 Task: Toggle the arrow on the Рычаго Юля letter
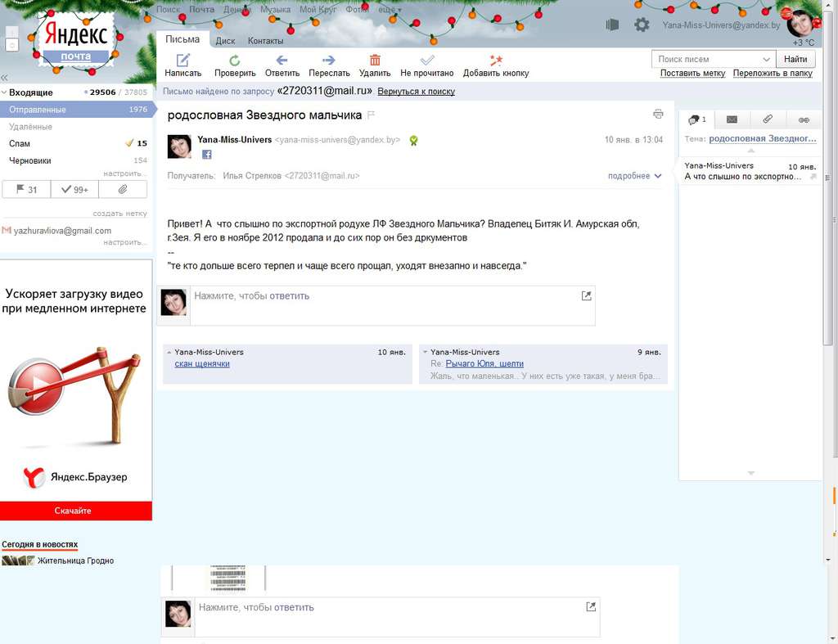click(425, 352)
